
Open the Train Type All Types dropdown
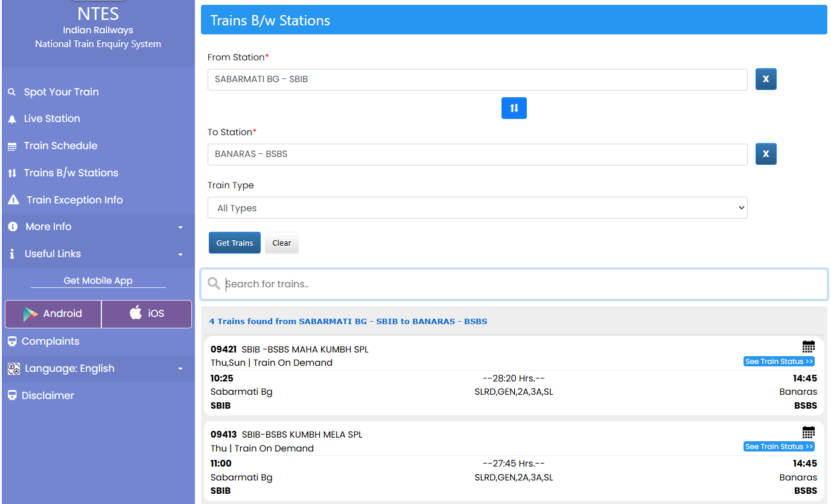click(477, 208)
